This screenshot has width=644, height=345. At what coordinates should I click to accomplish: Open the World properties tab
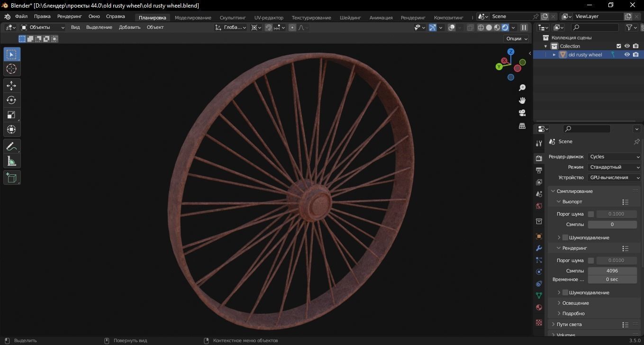539,206
